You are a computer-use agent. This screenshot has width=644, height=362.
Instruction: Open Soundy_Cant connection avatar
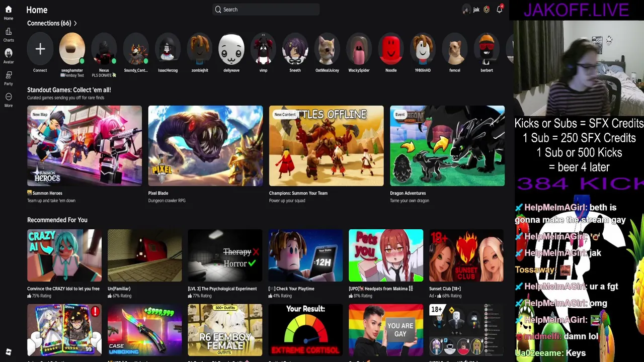tap(136, 49)
